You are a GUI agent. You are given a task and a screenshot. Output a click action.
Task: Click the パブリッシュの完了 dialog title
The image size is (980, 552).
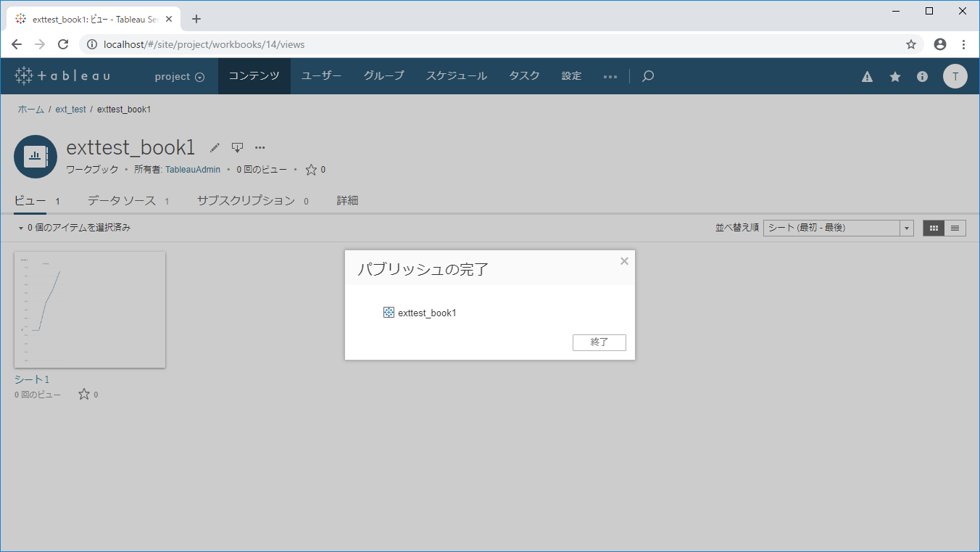[x=423, y=270]
